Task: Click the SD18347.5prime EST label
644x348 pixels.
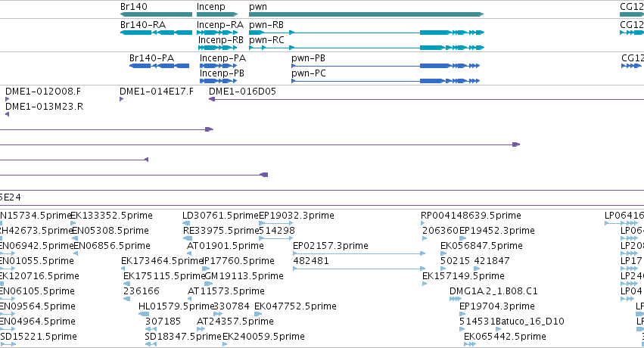Action: coord(183,337)
